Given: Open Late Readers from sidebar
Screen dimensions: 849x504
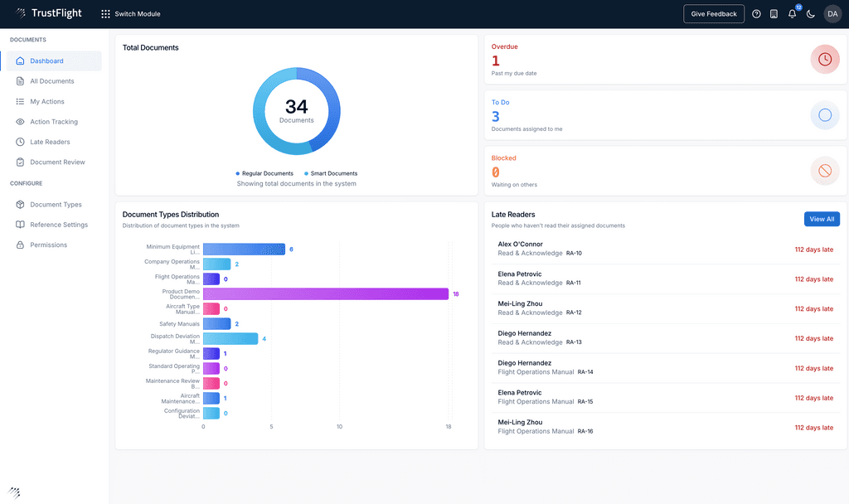Looking at the screenshot, I should click(50, 142).
